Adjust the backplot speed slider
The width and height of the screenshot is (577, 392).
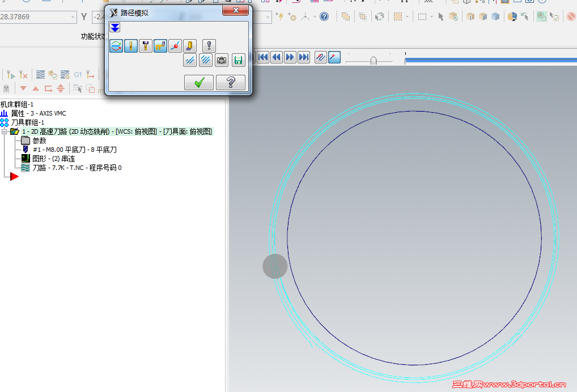374,60
